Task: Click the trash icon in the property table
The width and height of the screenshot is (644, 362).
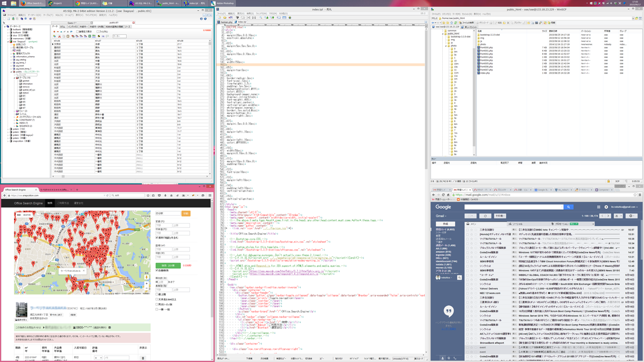Action: 142,358
